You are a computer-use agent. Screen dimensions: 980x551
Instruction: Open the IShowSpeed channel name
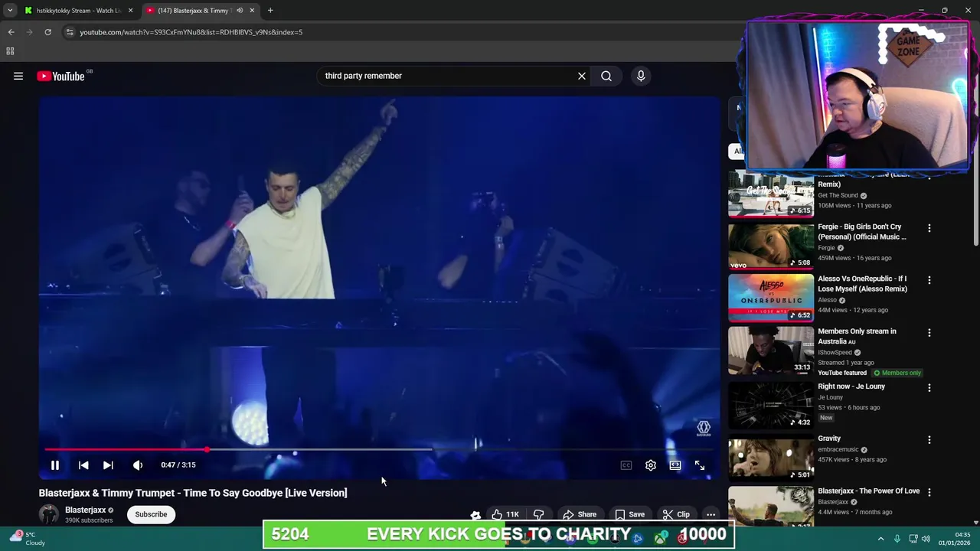pos(835,353)
